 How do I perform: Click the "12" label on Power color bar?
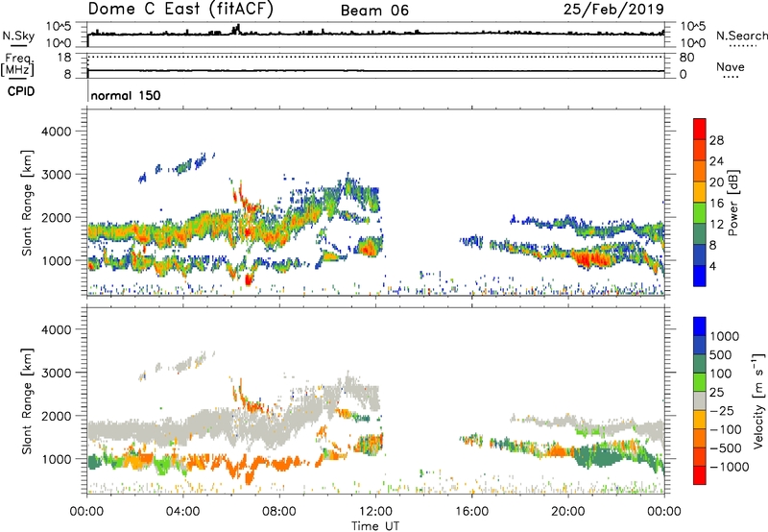click(716, 225)
